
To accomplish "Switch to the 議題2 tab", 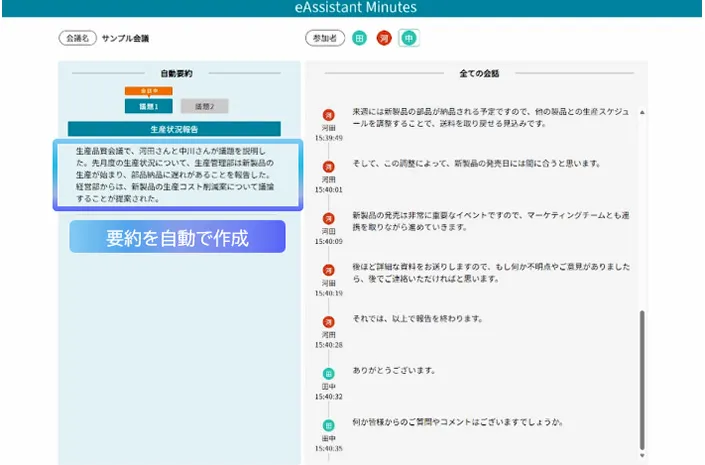I will pyautogui.click(x=205, y=106).
